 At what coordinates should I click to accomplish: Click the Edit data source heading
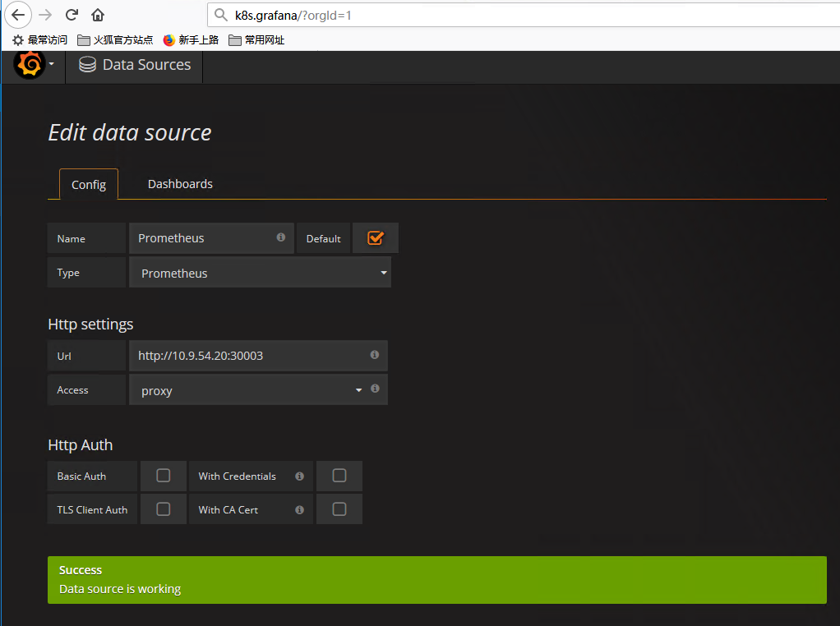(x=130, y=133)
